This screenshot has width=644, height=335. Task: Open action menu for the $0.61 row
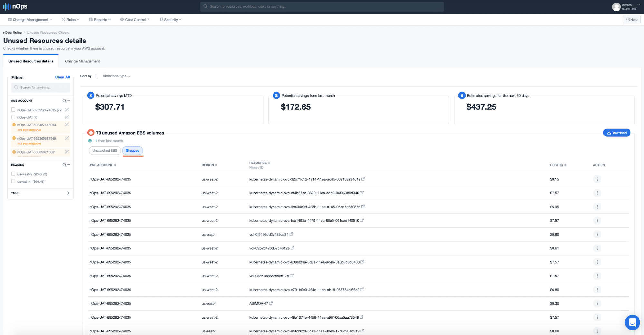coord(597,248)
